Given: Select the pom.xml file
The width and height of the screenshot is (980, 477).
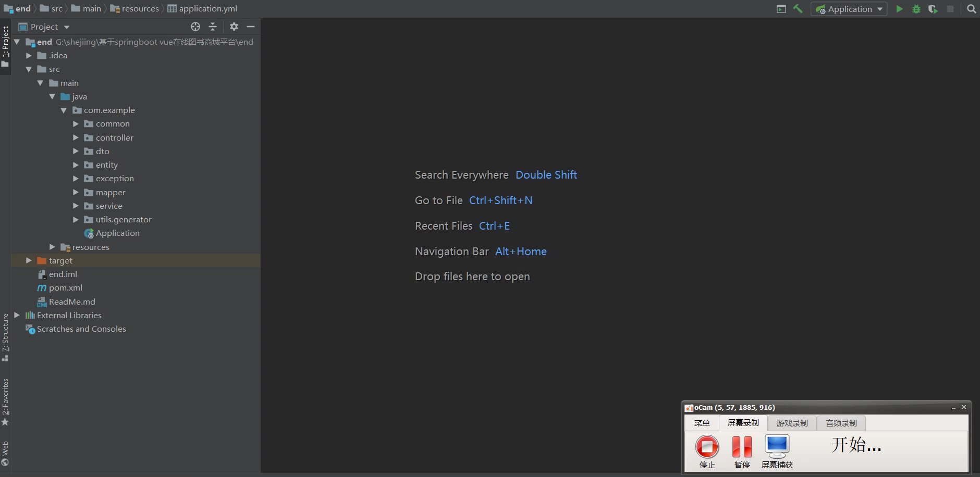Looking at the screenshot, I should point(65,287).
